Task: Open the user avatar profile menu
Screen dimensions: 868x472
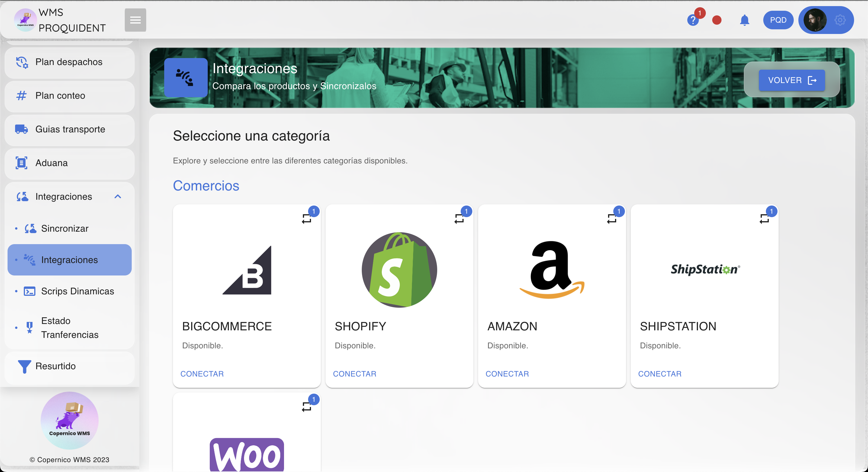Action: pos(815,20)
